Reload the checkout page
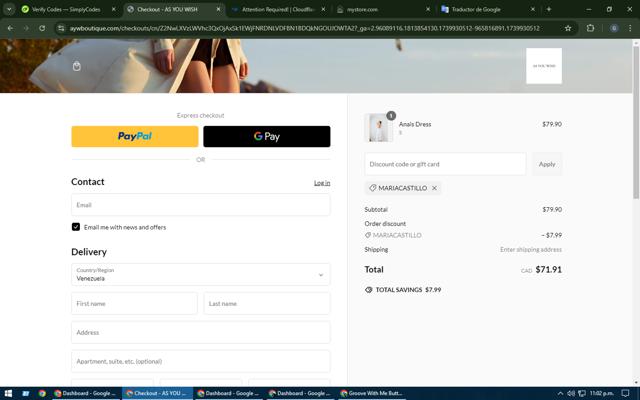Screen dimensions: 640x400 coord(42,28)
